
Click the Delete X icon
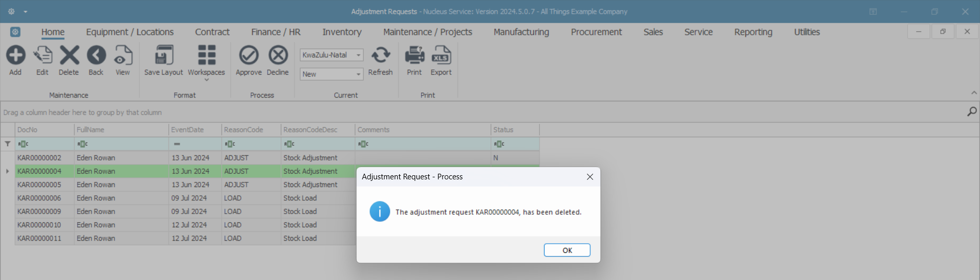[x=69, y=55]
